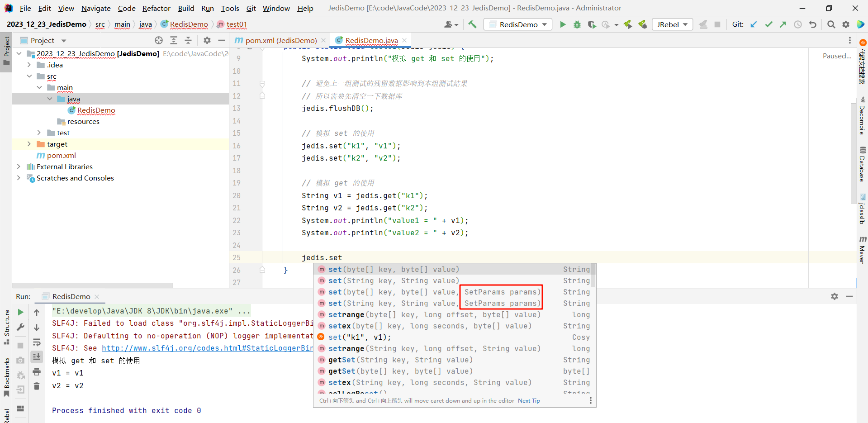Open the Bookmarks tool window
The image size is (868, 423).
point(7,376)
